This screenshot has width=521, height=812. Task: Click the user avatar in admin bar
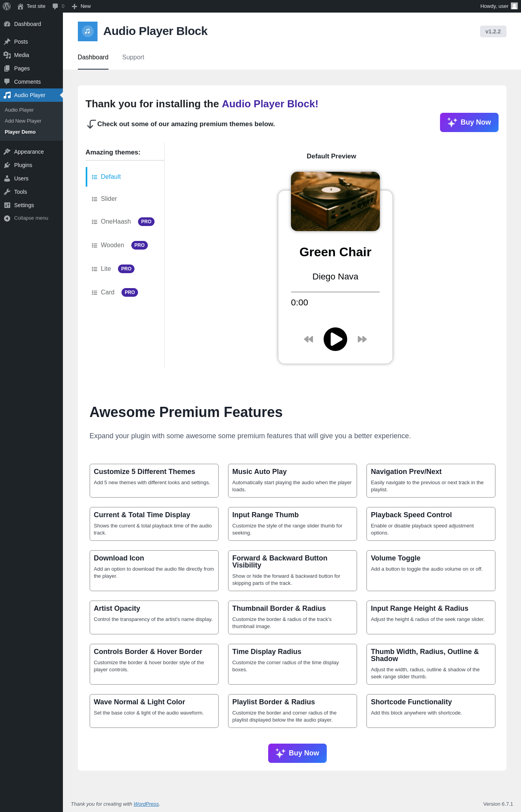pyautogui.click(x=514, y=6)
